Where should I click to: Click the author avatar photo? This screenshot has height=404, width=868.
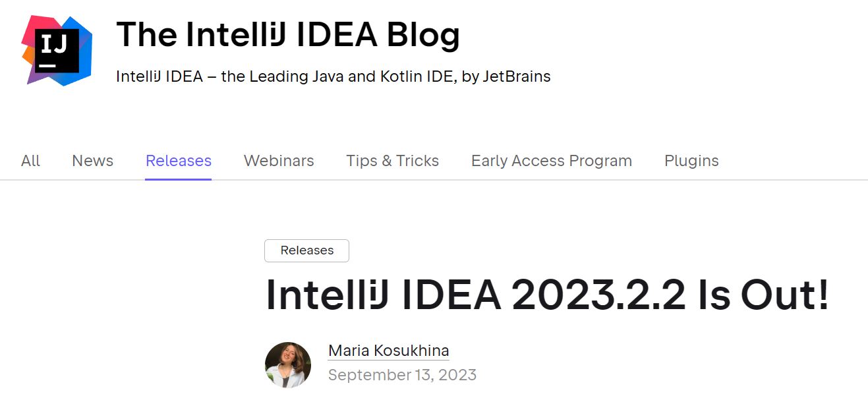[x=288, y=364]
